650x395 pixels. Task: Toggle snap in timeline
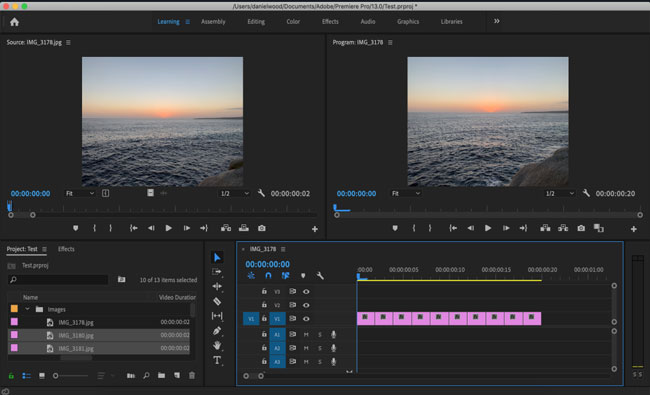268,276
